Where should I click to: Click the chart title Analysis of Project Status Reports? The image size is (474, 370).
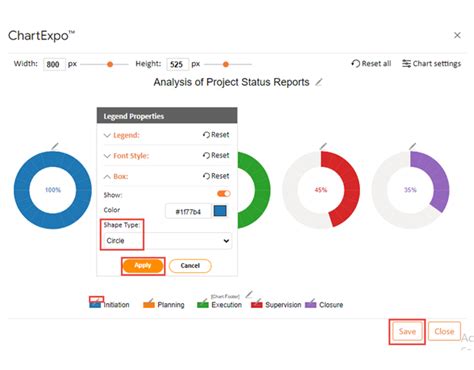point(231,82)
